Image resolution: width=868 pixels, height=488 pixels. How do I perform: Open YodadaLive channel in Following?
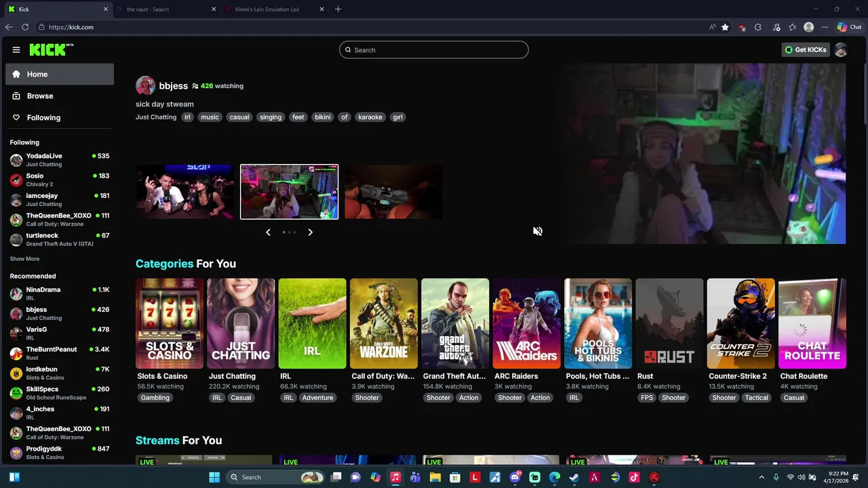click(60, 160)
